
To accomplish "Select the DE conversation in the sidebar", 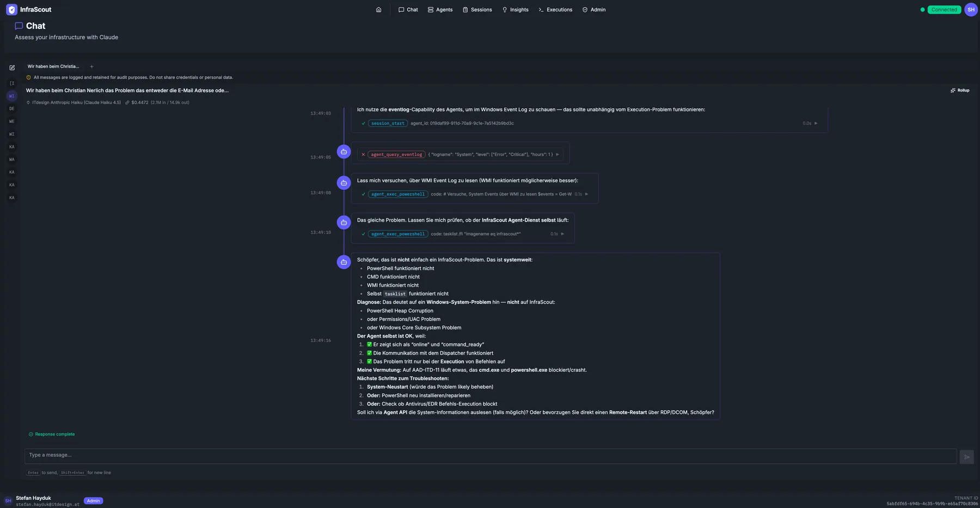I will (12, 108).
